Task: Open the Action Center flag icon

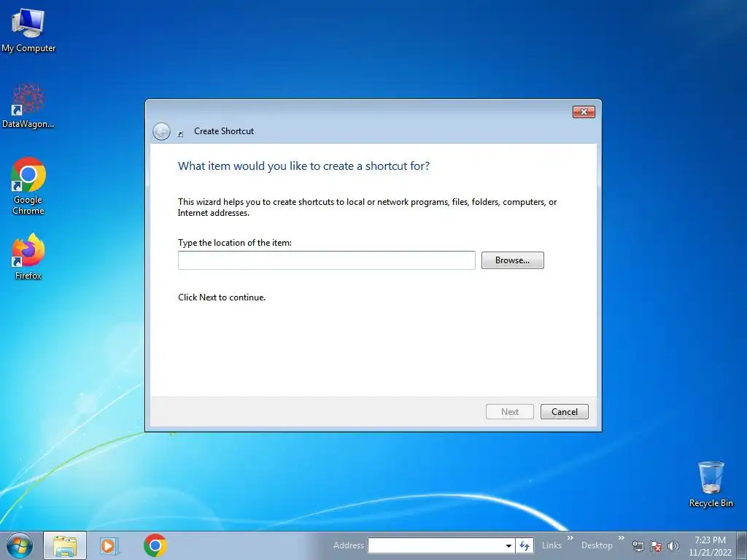Action: (x=656, y=545)
